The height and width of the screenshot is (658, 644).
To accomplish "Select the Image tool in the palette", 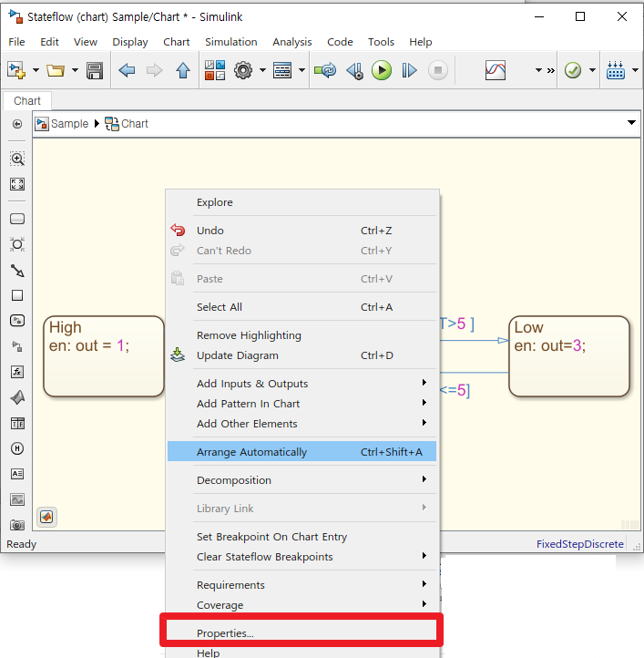I will [x=17, y=499].
